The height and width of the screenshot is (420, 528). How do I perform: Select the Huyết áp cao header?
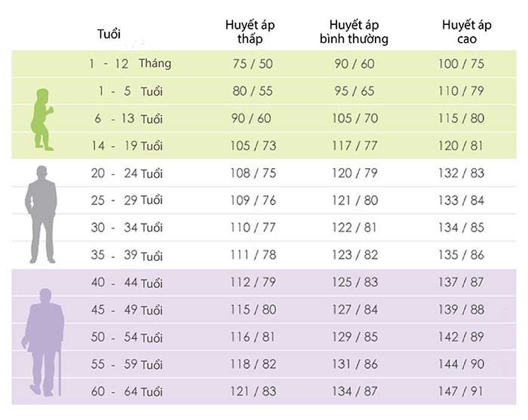(467, 32)
